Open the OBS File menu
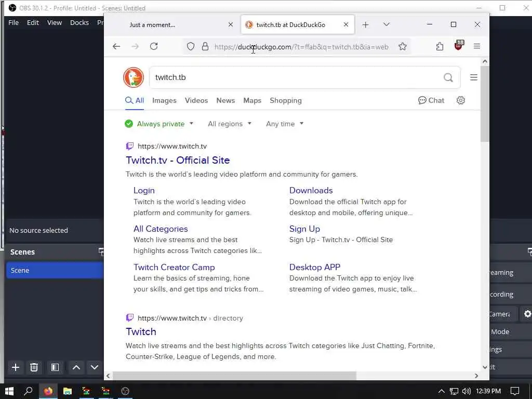 click(14, 23)
